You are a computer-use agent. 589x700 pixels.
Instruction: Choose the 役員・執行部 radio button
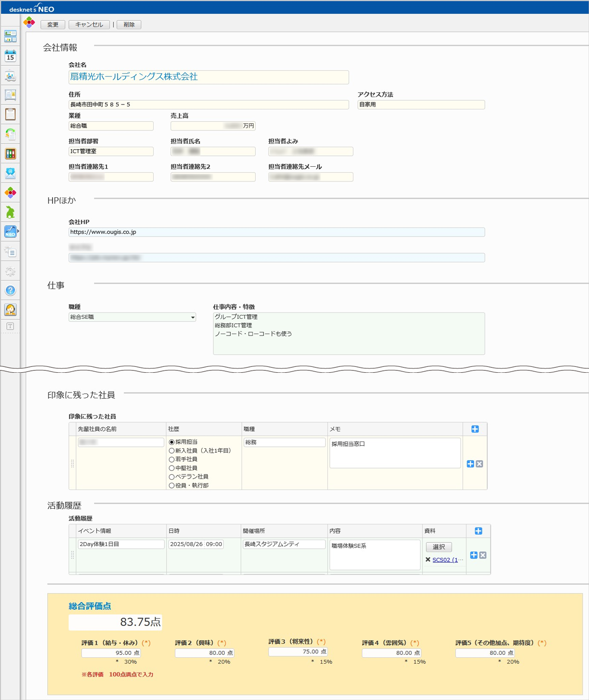pyautogui.click(x=172, y=486)
